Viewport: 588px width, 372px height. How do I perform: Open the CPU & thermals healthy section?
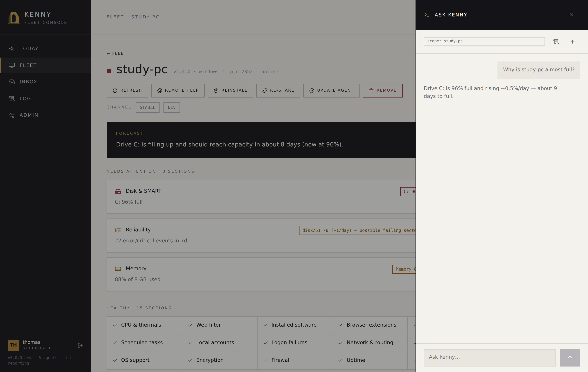144,325
